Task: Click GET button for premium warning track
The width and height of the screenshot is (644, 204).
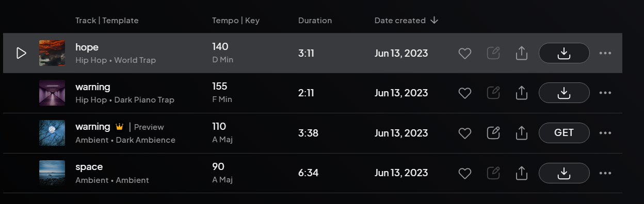Action: coord(564,133)
